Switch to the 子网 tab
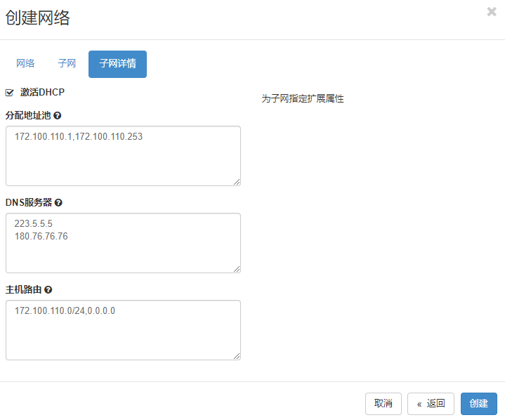 67,63
